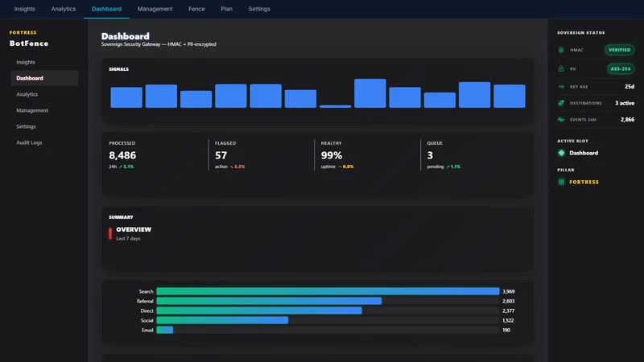Click the Referral count 2,603
The height and width of the screenshot is (362, 644).
(509, 301)
